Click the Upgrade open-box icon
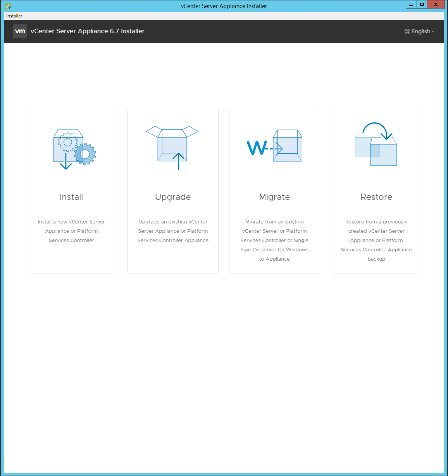 pyautogui.click(x=172, y=147)
